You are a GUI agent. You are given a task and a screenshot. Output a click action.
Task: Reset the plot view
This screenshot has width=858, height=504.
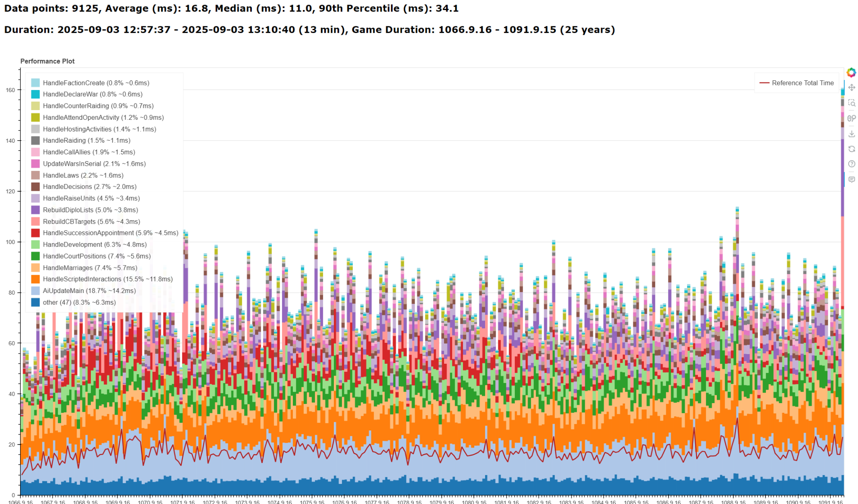click(x=851, y=149)
